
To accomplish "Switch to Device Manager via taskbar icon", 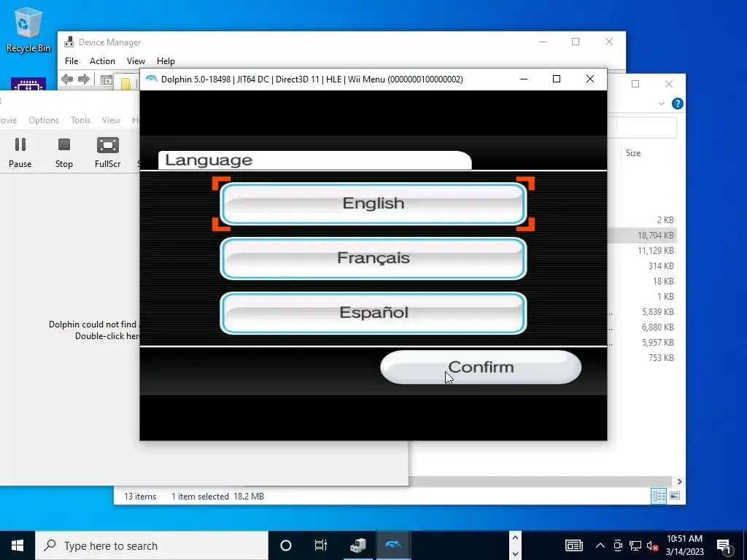I will click(x=357, y=545).
